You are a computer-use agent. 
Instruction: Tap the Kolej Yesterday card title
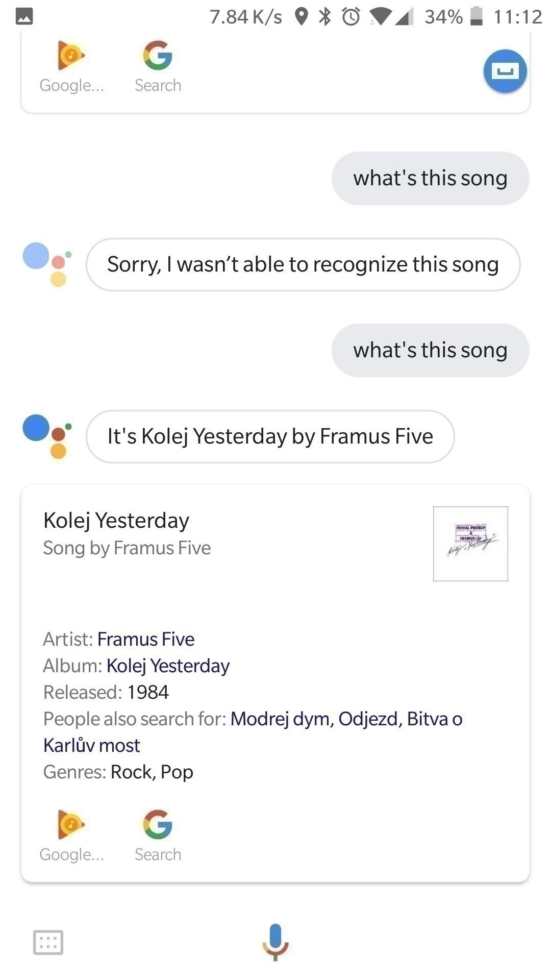[x=116, y=521]
